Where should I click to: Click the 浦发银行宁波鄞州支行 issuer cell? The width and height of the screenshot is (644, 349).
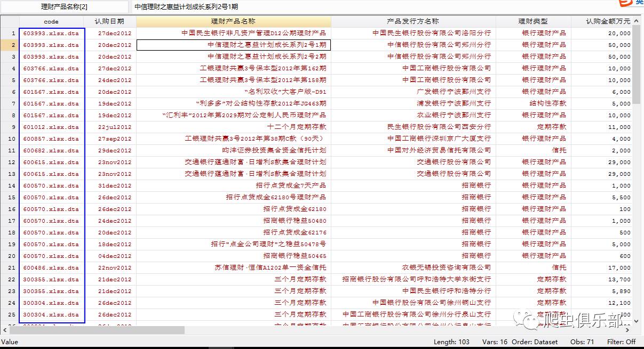point(414,103)
